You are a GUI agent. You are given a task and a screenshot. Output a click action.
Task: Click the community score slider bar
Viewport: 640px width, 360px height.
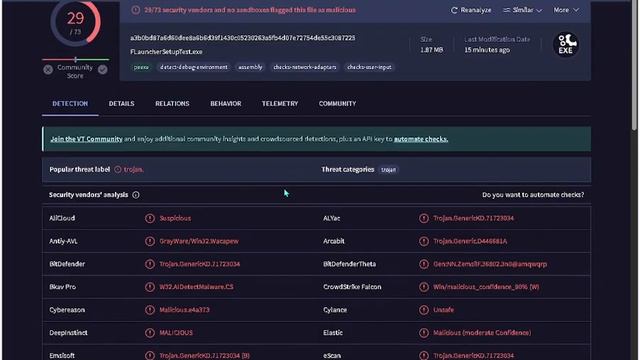click(76, 60)
